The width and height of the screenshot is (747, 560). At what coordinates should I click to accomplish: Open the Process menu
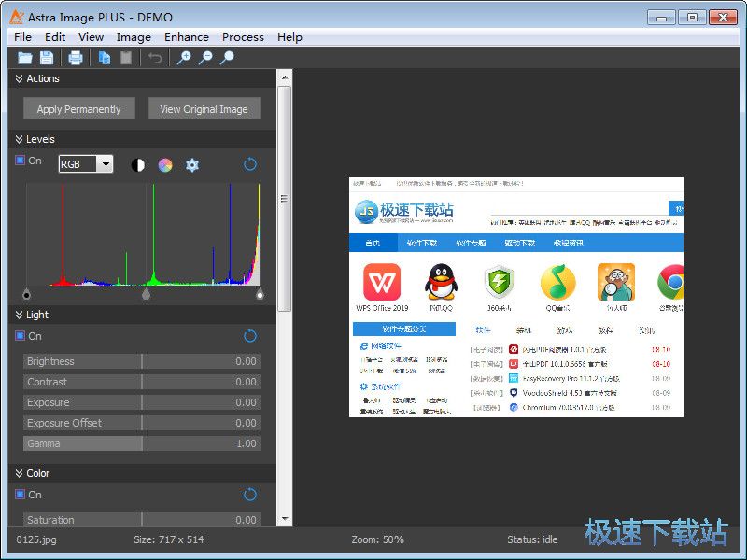point(243,37)
